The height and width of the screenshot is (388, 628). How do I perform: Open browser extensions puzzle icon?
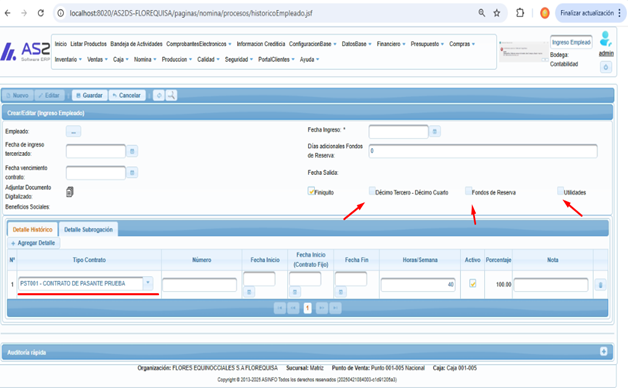(520, 13)
